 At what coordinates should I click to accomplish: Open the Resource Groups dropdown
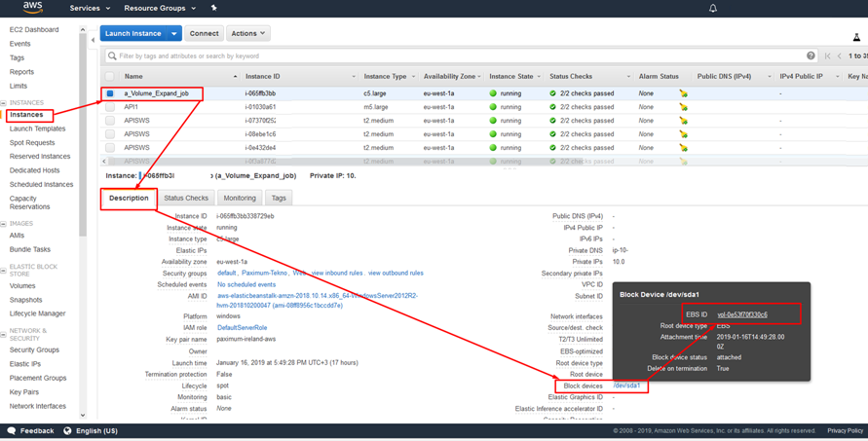click(x=160, y=9)
